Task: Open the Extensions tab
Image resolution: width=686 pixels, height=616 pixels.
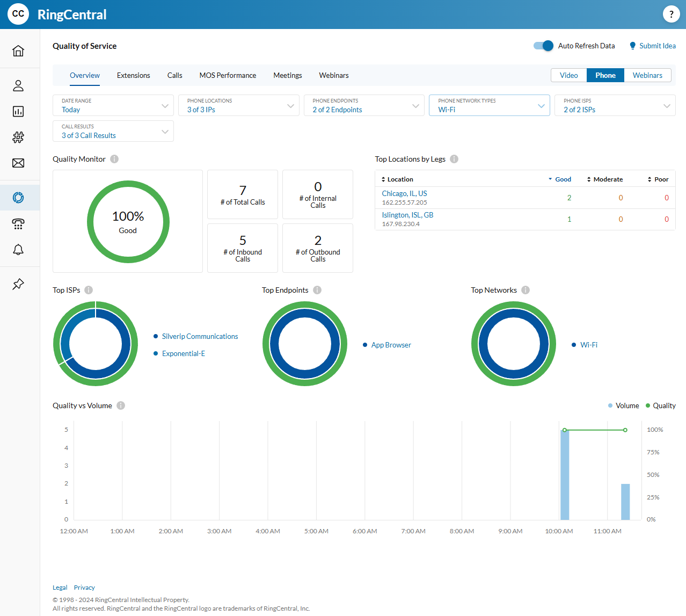Action: [x=133, y=75]
